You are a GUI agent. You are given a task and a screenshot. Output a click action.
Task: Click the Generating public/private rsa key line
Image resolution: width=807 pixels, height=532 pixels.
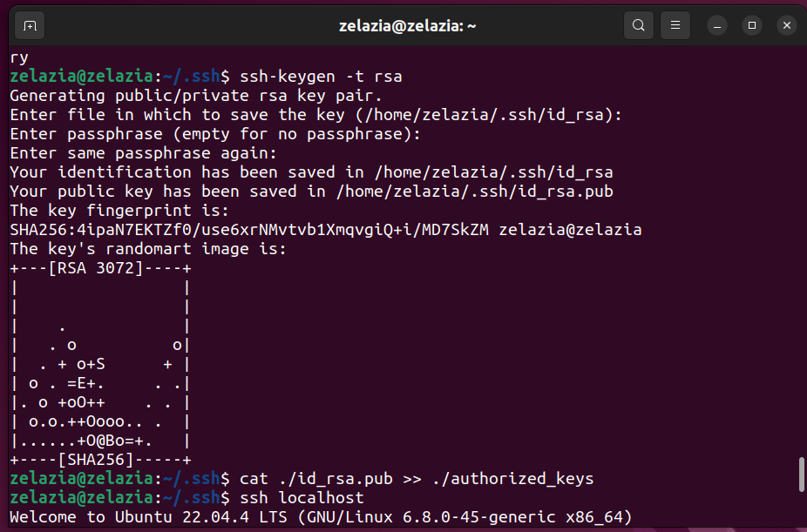tap(195, 96)
